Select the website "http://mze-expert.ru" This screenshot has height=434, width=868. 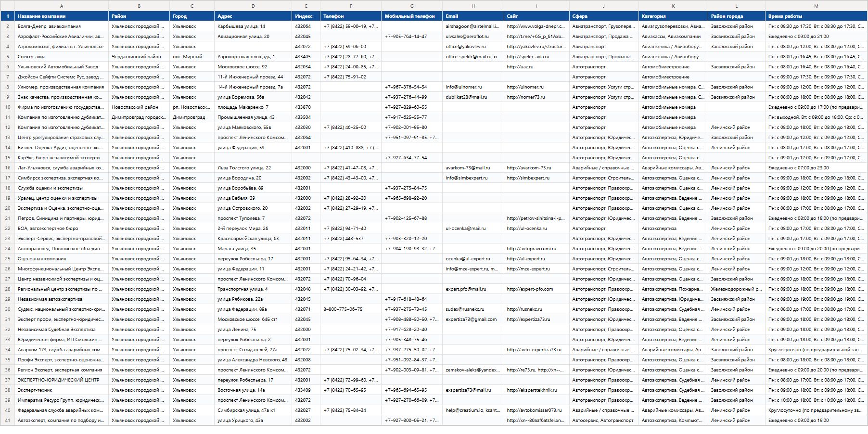536,269
